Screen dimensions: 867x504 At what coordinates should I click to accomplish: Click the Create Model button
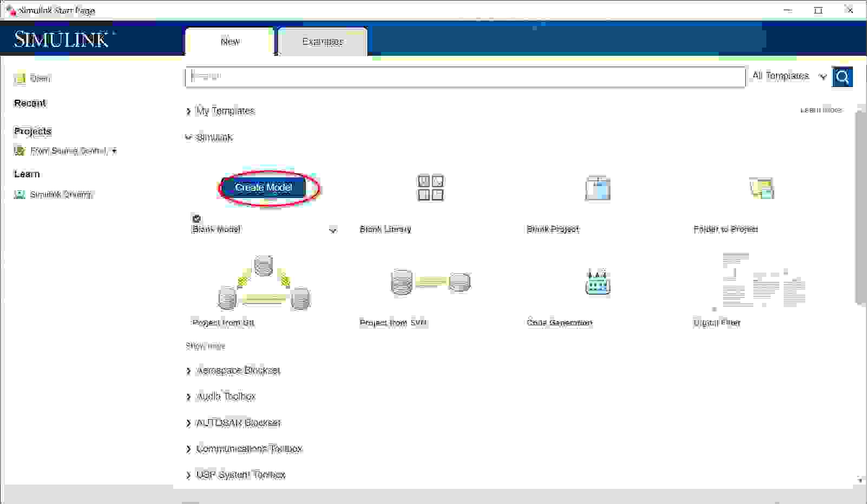pyautogui.click(x=264, y=187)
